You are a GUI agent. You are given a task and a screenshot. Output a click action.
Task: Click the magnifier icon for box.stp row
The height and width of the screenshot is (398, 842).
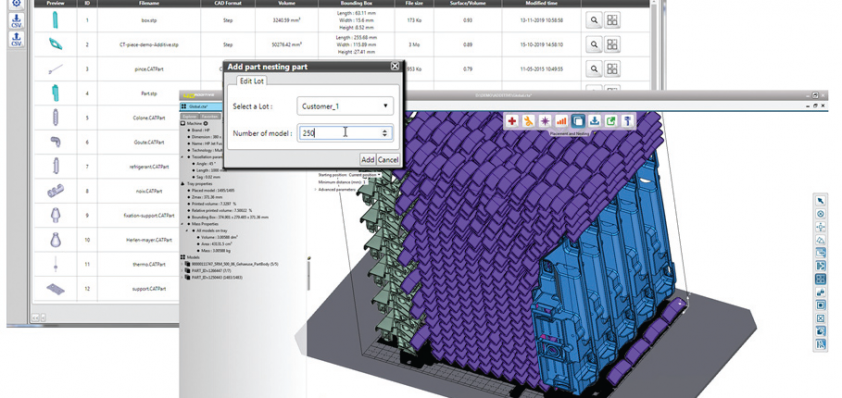[x=594, y=20]
